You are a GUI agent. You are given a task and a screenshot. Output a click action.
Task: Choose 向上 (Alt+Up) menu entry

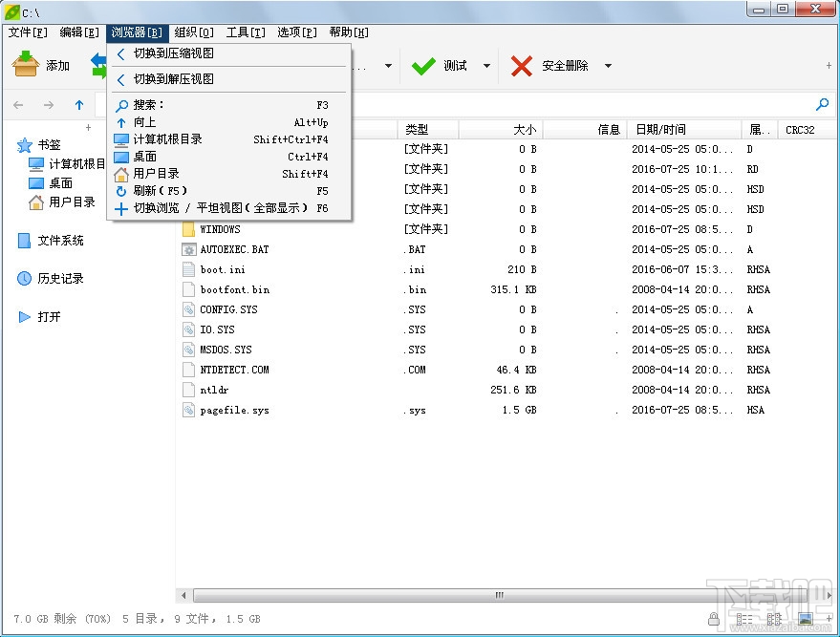tap(229, 122)
